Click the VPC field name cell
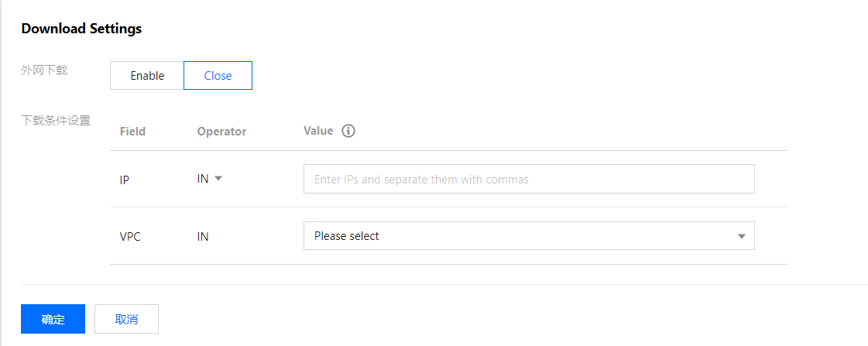The image size is (868, 346). tap(130, 237)
